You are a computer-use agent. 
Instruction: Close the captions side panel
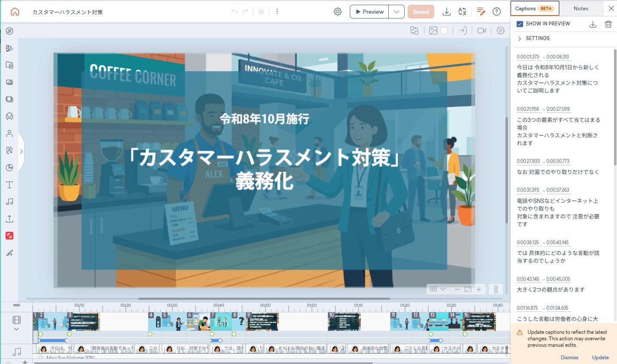click(x=611, y=9)
